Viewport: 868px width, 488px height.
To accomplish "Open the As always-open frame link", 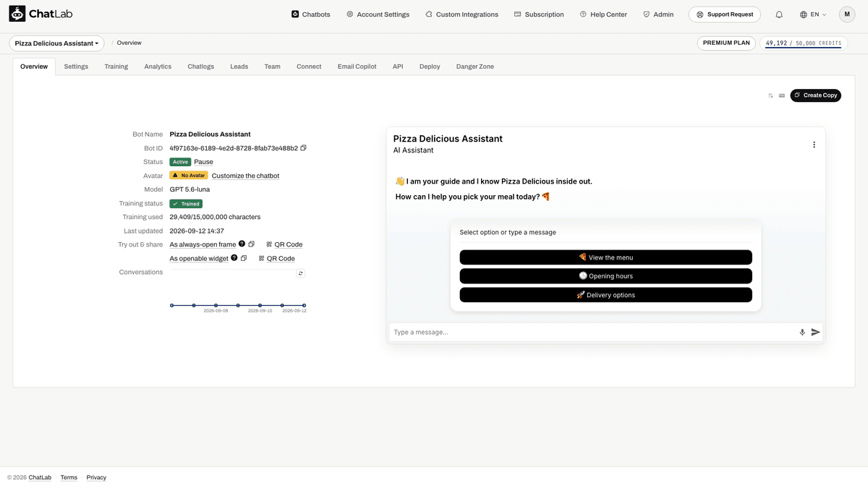I will [x=203, y=244].
